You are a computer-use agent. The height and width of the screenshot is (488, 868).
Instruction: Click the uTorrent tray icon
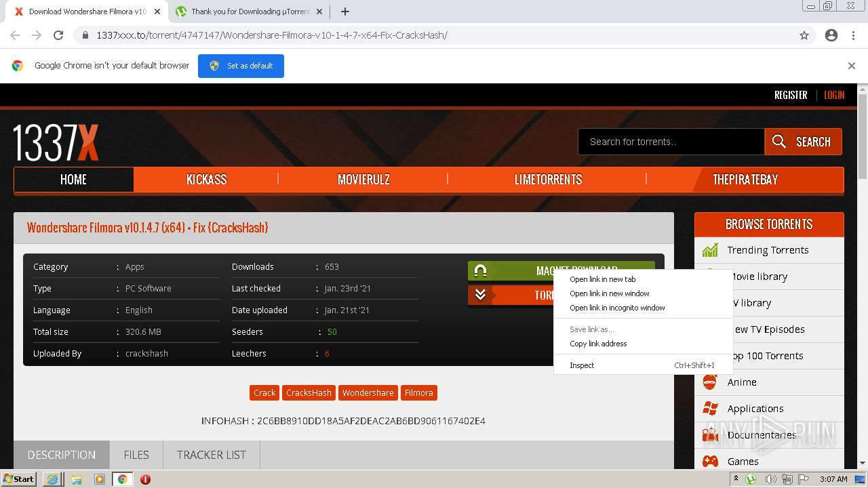(x=751, y=479)
